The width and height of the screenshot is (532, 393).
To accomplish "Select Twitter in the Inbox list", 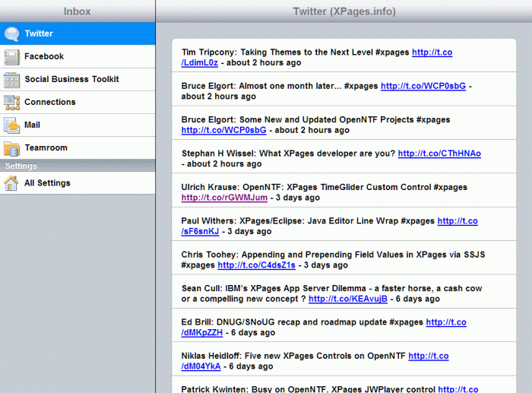I will click(x=78, y=33).
